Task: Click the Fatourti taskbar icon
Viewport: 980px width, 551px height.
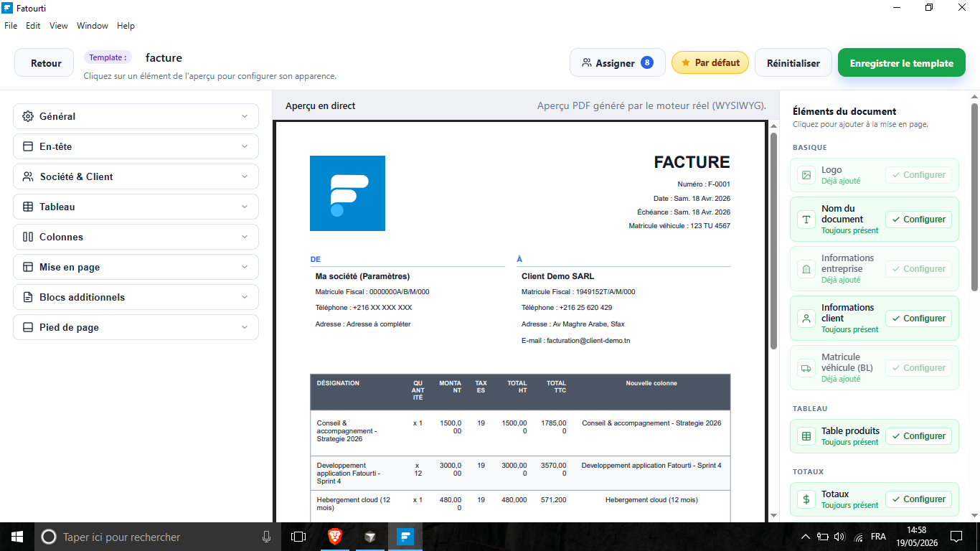Action: click(x=405, y=537)
